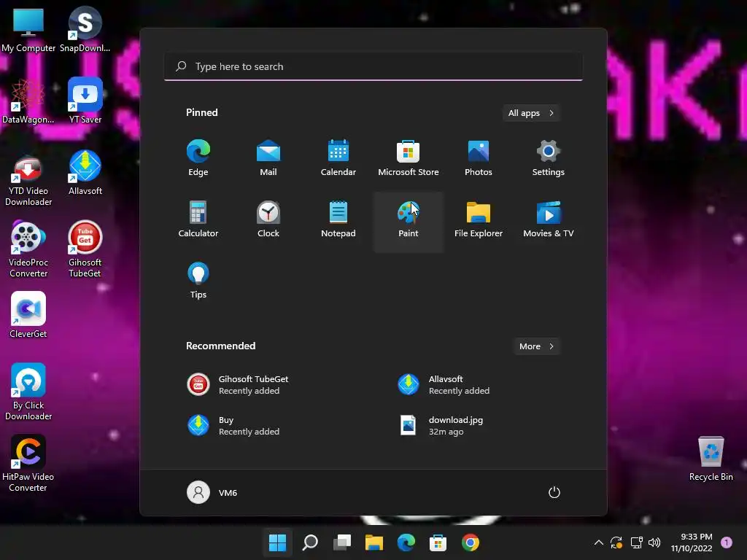
Task: Select VideoProc Converter desktop icon
Action: coord(28,250)
